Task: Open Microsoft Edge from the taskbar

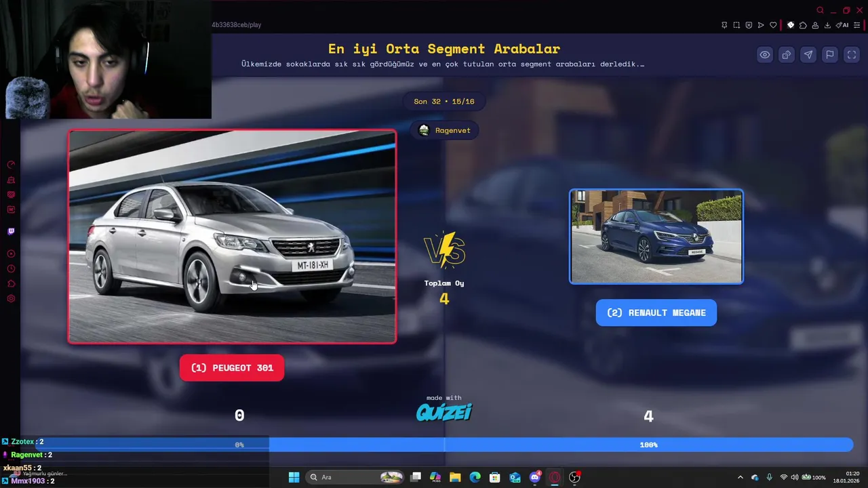Action: [x=475, y=477]
